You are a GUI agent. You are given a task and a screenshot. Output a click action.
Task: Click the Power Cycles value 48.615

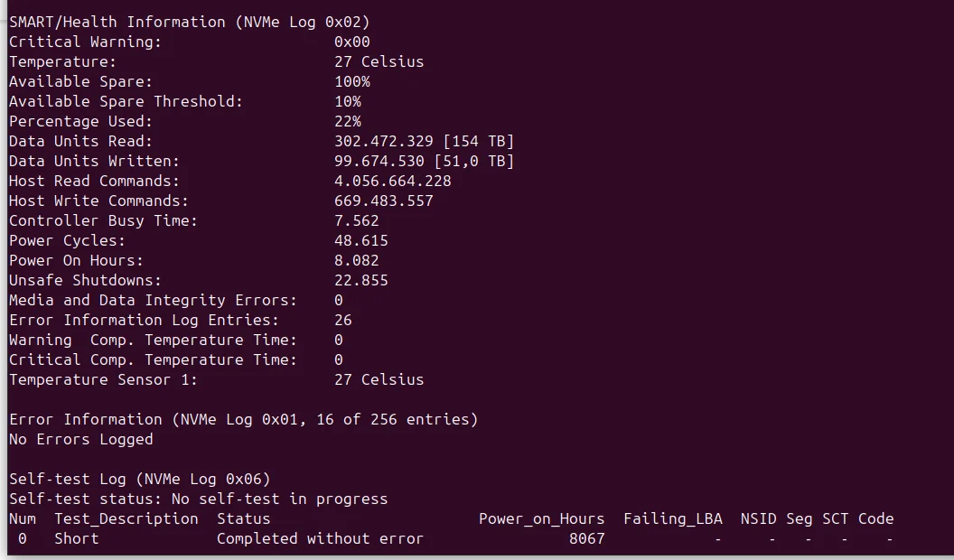click(x=360, y=240)
